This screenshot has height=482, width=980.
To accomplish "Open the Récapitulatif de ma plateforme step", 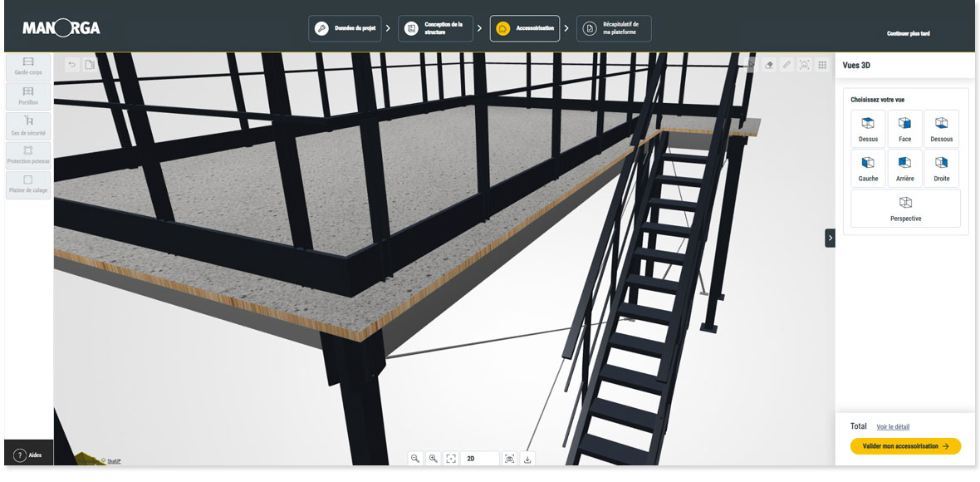I will click(614, 28).
